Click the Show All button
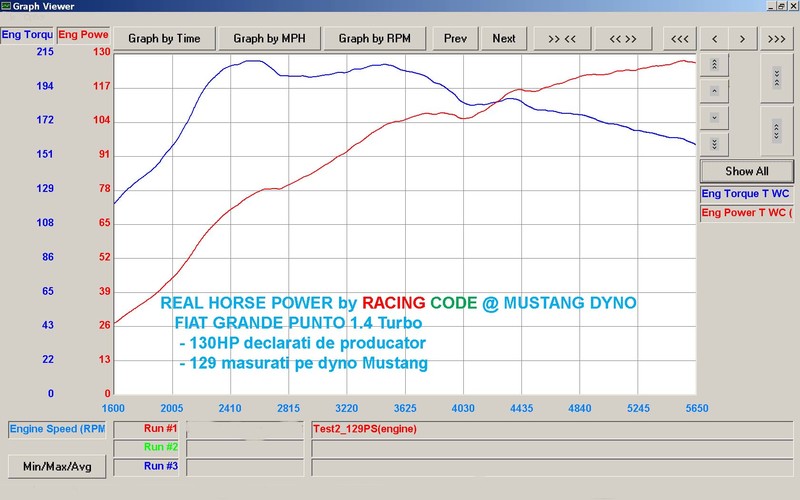This screenshot has width=800, height=500. (x=747, y=171)
